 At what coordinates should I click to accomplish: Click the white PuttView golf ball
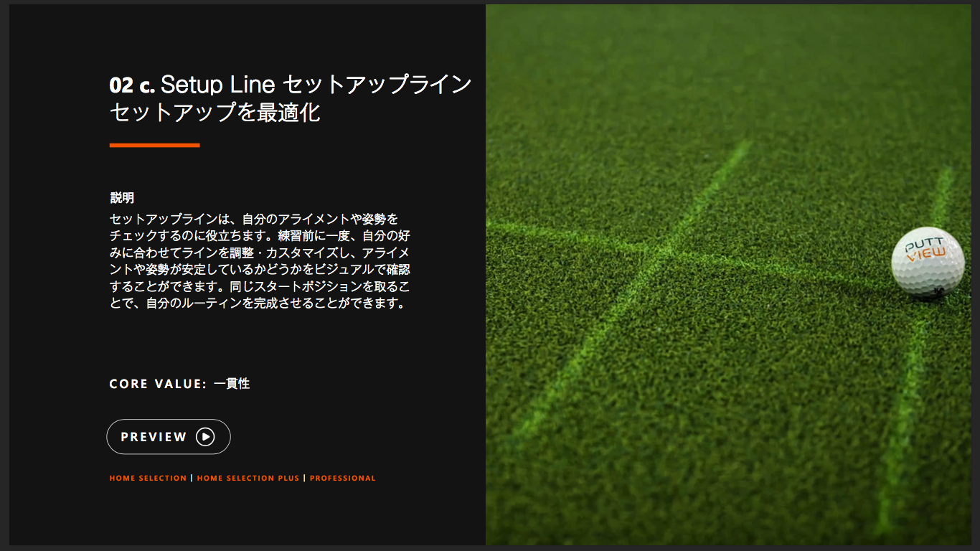[x=928, y=263]
